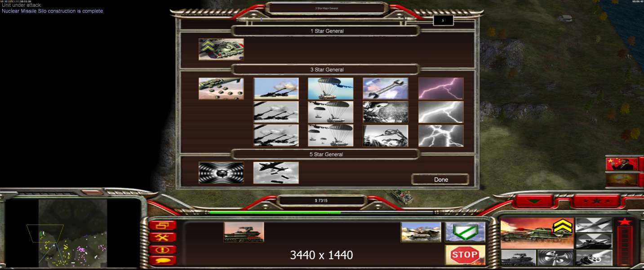Viewport: 644px width, 270px height.
Task: Click orange explosion shortcut under China flag
Action: (x=622, y=180)
